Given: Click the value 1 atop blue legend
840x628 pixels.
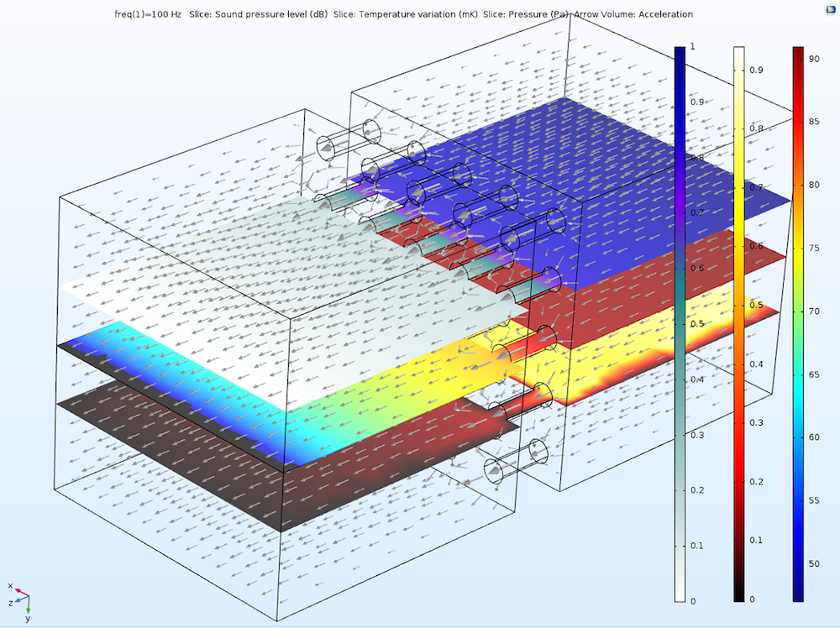Looking at the screenshot, I should tap(693, 46).
